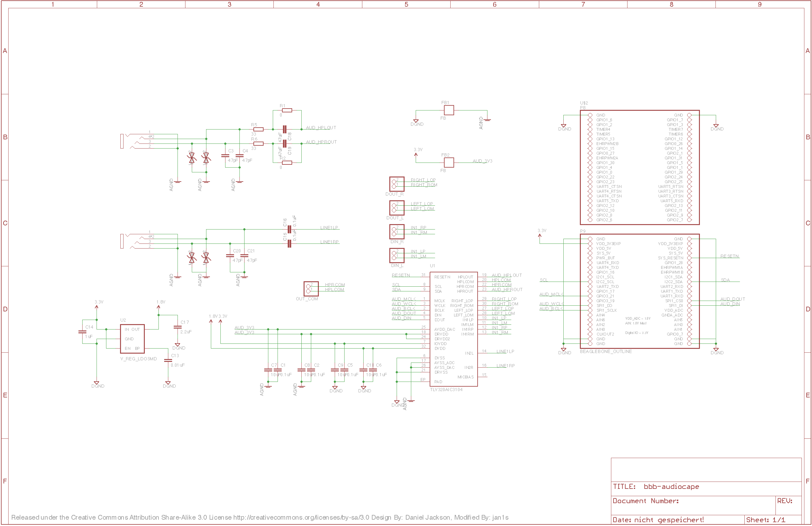Screen dimensions: 812x526
Task: Click the DOUT_R two-pin connector symbol
Action: (397, 184)
